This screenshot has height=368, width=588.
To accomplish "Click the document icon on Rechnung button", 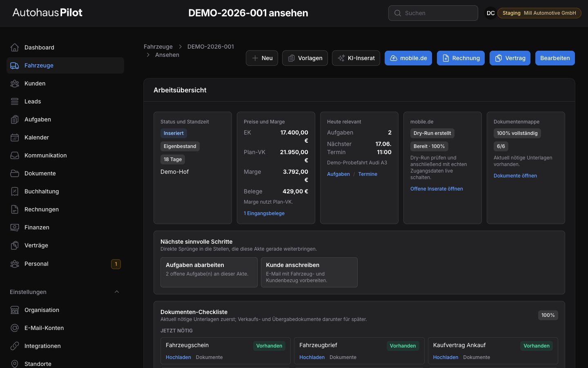I will [445, 58].
